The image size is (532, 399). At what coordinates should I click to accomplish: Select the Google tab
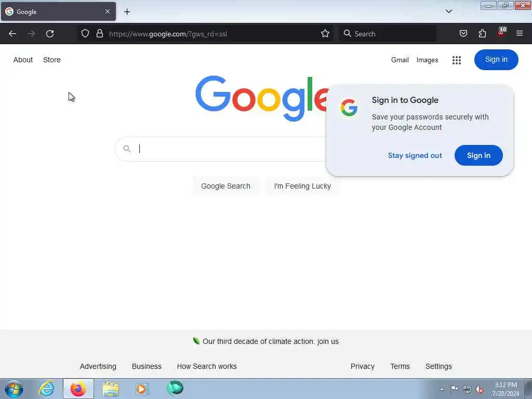[58, 11]
